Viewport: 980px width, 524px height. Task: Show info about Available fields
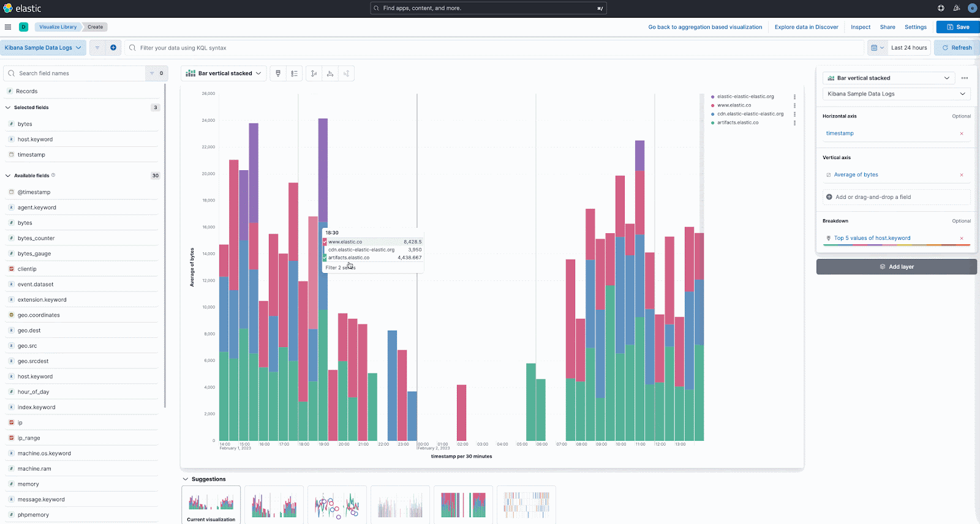tap(53, 175)
